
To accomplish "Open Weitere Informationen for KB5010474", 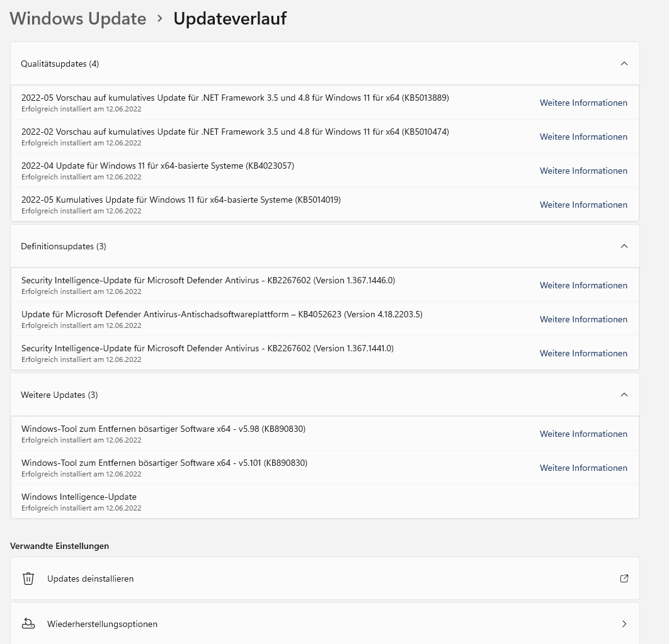I will pos(583,137).
